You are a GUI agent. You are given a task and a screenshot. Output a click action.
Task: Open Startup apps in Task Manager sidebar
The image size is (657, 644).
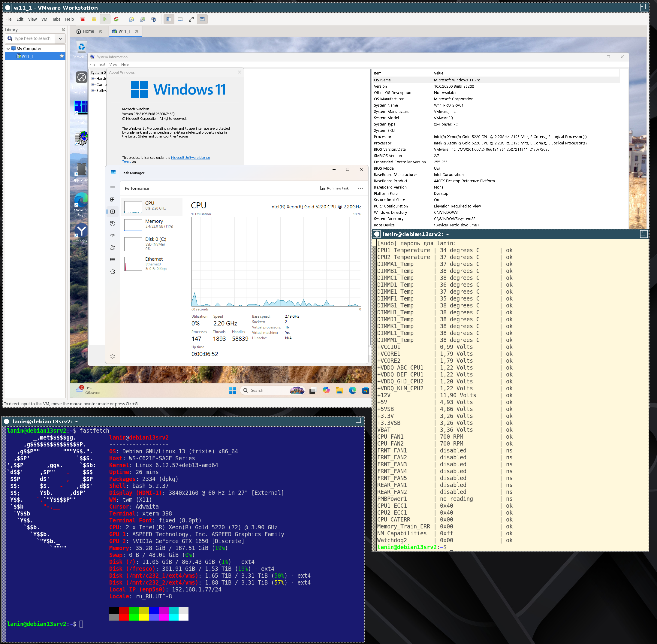point(113,235)
